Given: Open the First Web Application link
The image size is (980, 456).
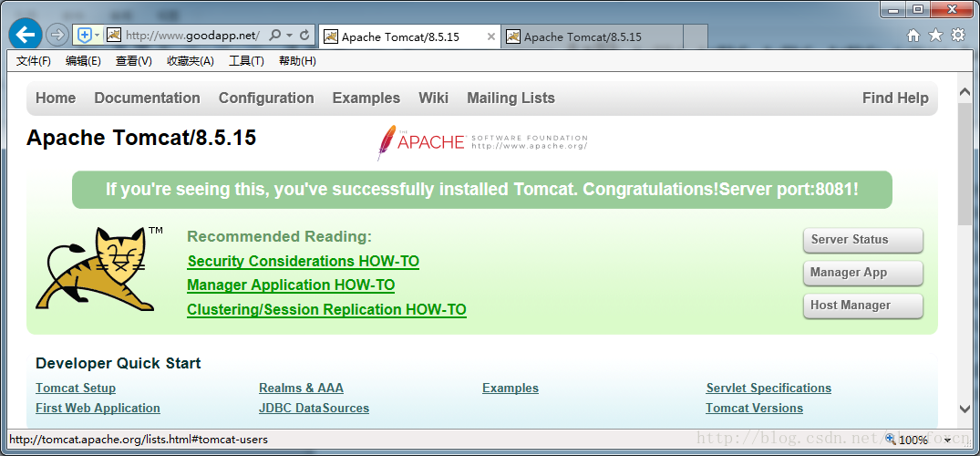Looking at the screenshot, I should [x=98, y=408].
